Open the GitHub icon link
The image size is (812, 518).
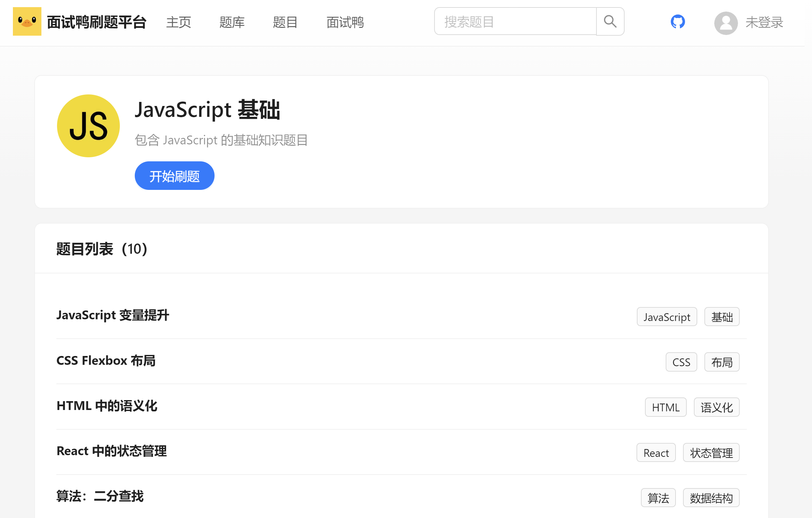[x=677, y=22]
